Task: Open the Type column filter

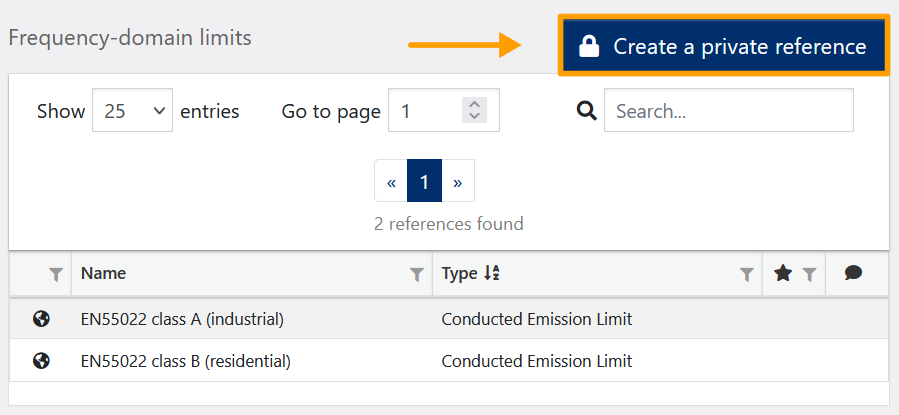Action: tap(746, 274)
